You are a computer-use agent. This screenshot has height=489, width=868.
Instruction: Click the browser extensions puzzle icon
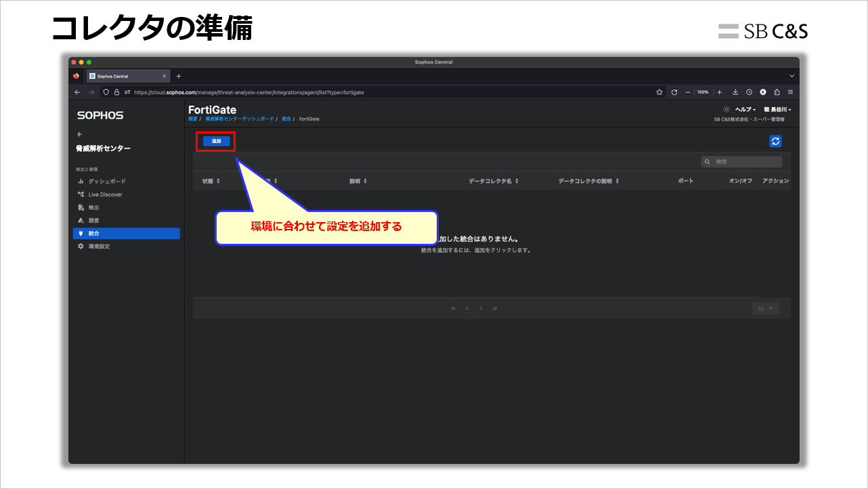tap(777, 92)
